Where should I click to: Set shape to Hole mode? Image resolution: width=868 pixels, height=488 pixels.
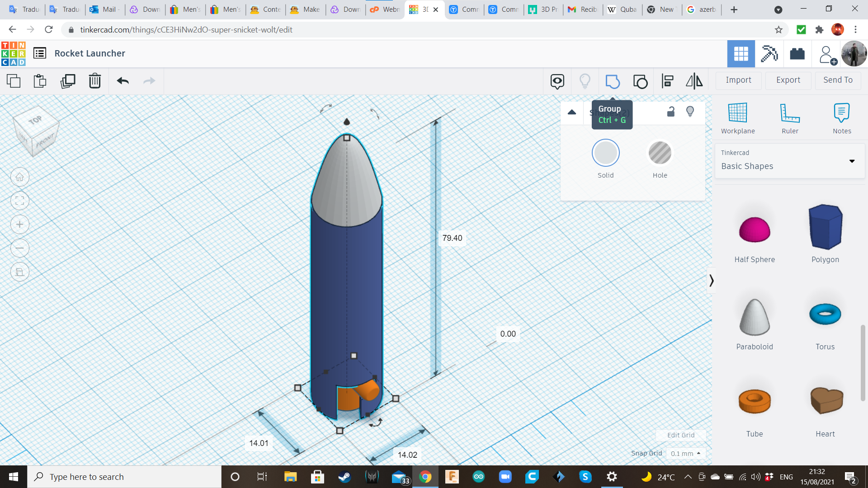660,153
